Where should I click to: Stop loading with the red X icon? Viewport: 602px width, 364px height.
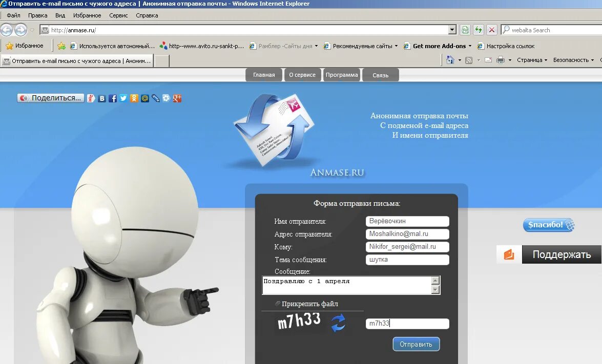tap(491, 30)
